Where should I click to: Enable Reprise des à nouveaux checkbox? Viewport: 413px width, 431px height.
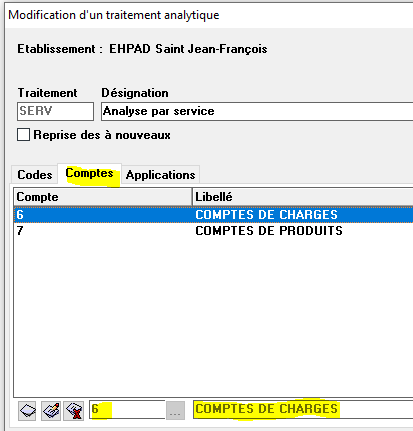click(x=23, y=135)
